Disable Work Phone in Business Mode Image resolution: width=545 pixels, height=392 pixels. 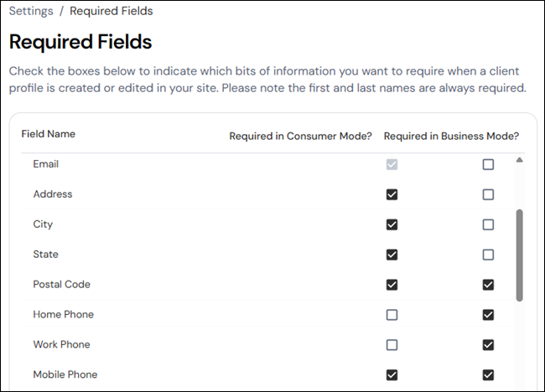pos(488,345)
